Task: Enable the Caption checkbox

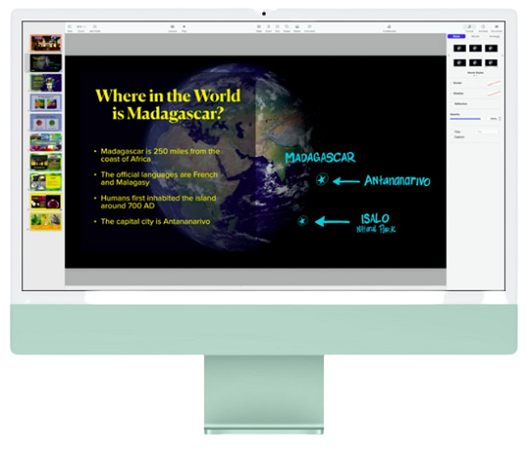Action: coord(453,137)
